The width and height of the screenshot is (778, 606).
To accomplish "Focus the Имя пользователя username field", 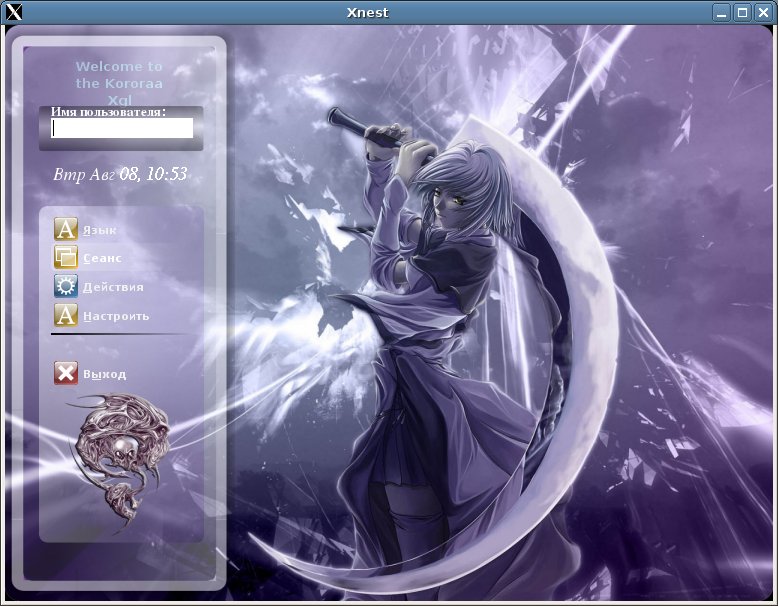I will pyautogui.click(x=122, y=128).
